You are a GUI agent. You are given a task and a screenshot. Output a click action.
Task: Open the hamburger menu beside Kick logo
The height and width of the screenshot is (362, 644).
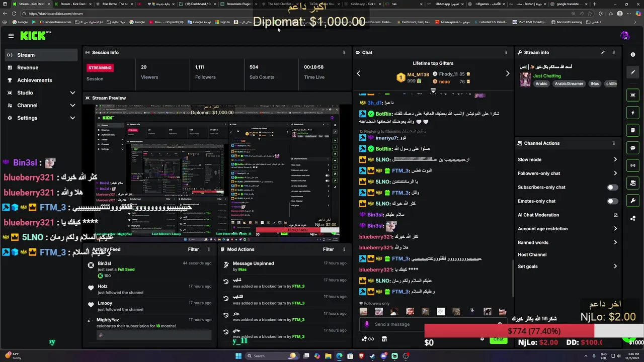[11, 36]
